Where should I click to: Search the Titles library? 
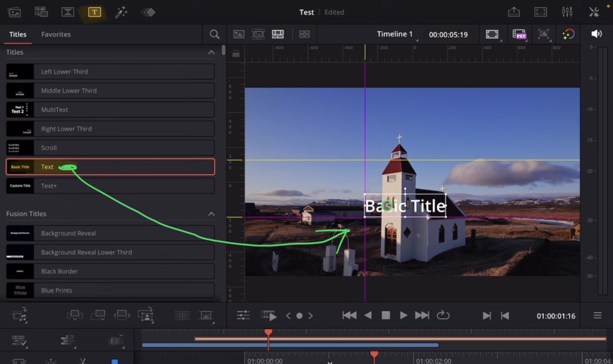tap(214, 34)
